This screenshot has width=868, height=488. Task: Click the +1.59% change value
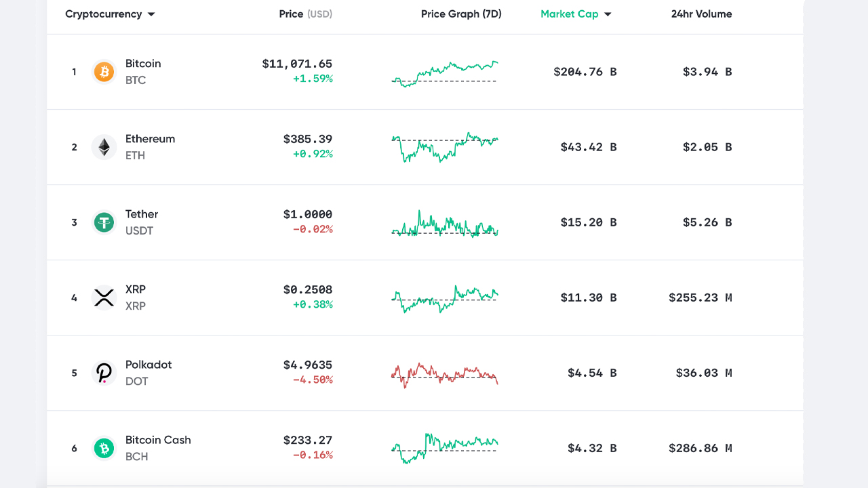[313, 79]
